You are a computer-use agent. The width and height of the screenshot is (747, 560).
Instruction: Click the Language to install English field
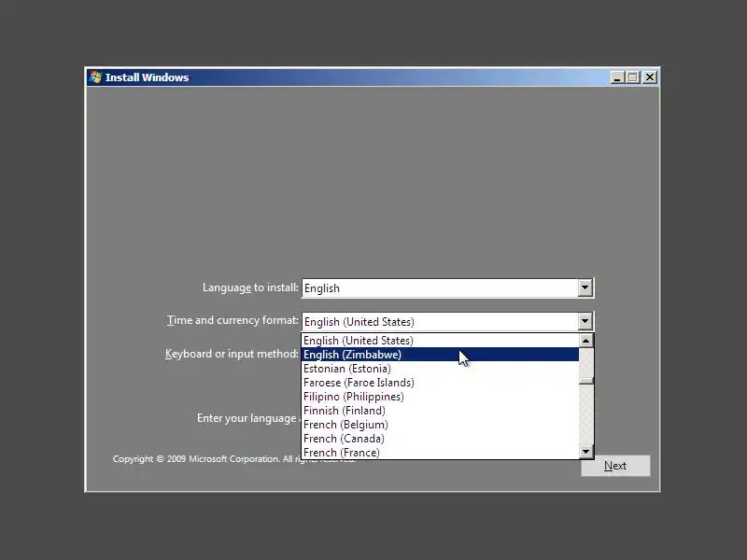click(447, 288)
